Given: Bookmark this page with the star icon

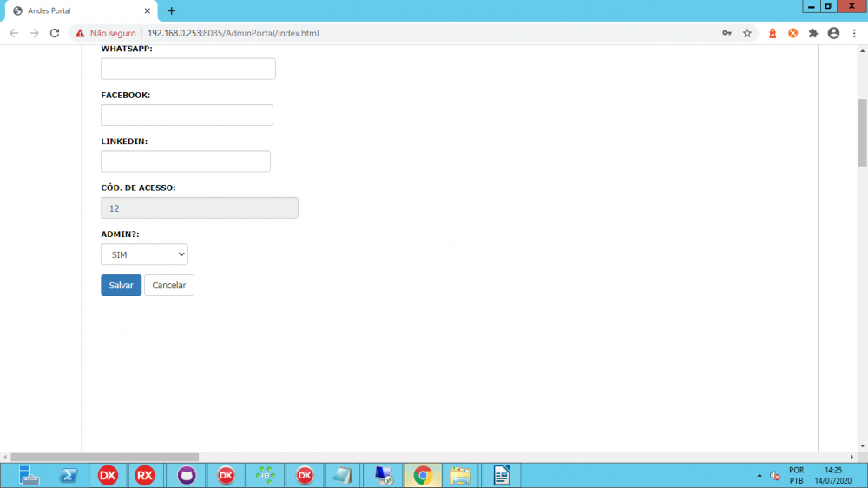Looking at the screenshot, I should [747, 33].
